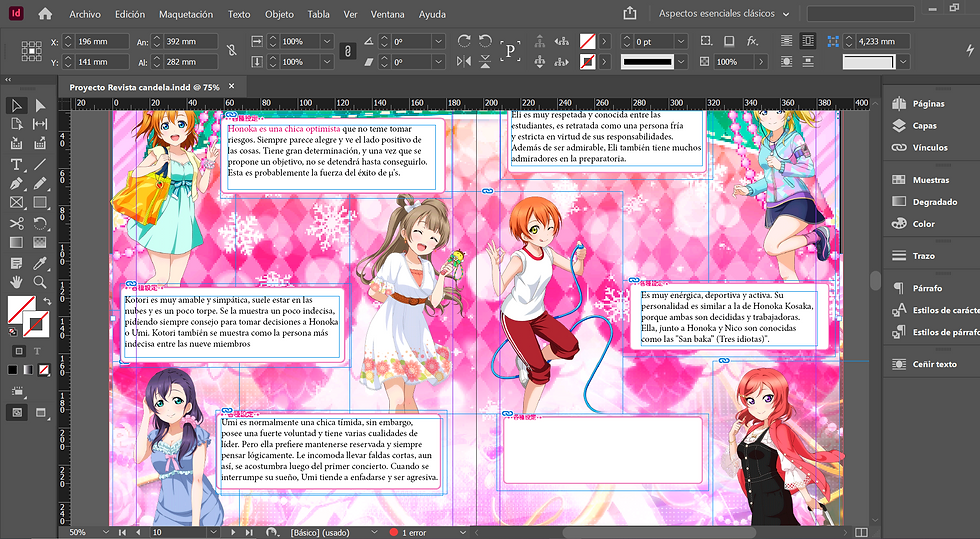
Task: Click the stroke color swatch in toolbox
Action: click(37, 324)
